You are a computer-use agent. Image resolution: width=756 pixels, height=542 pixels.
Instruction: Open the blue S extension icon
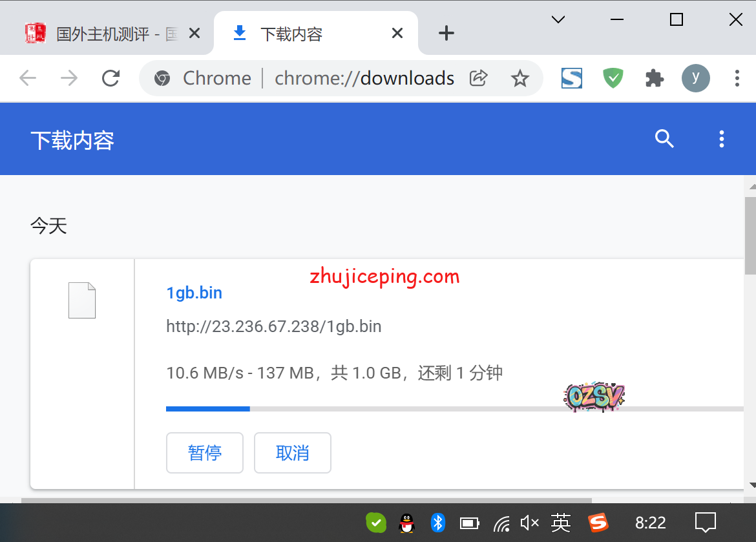click(571, 78)
